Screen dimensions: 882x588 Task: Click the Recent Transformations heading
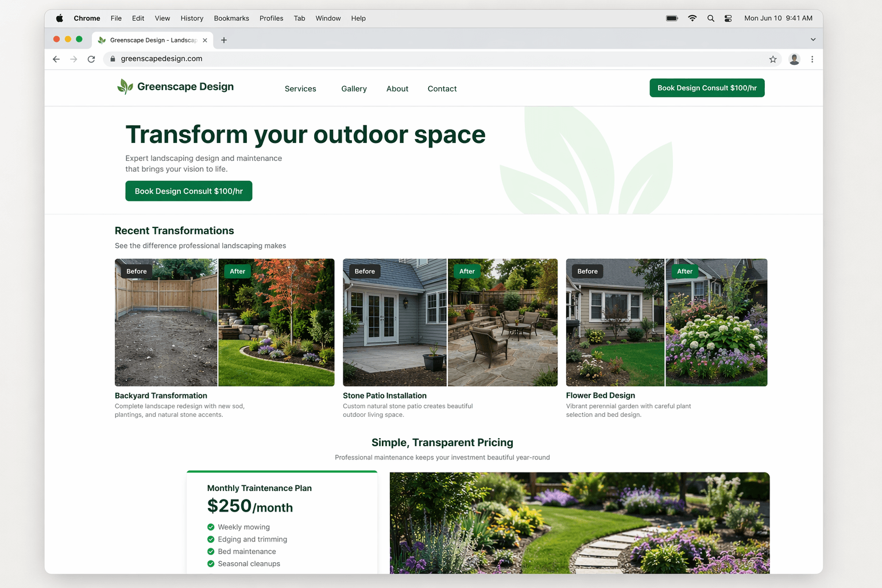click(175, 231)
